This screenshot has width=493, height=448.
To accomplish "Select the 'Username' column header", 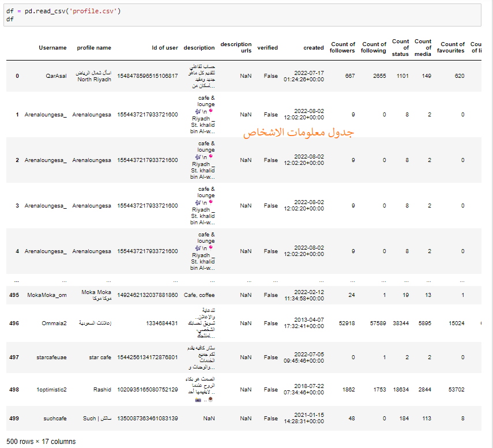I will pos(53,48).
